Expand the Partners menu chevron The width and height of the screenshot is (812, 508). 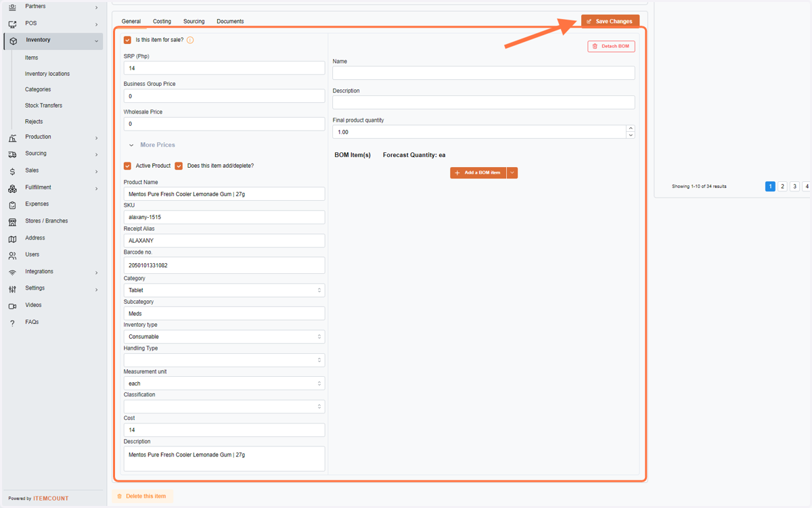[96, 7]
